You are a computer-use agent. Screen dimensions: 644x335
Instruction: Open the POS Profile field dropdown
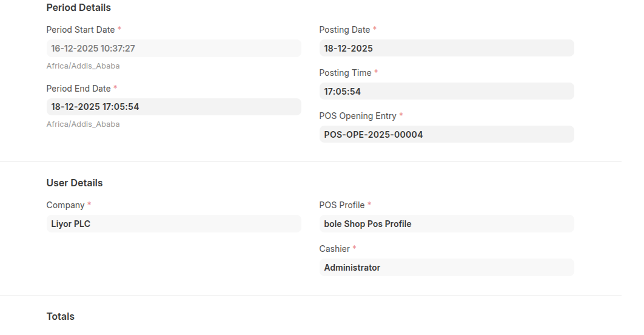[x=446, y=224]
